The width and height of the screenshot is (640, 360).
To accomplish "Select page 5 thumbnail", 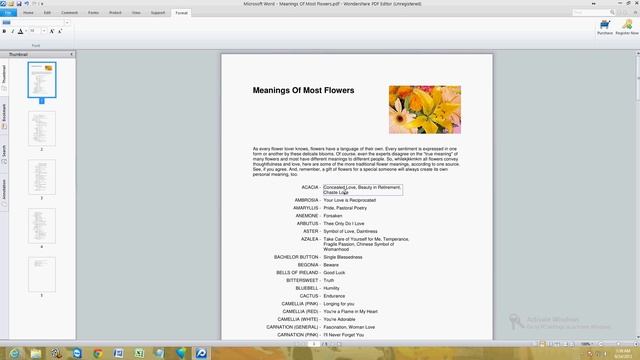I will point(42,274).
